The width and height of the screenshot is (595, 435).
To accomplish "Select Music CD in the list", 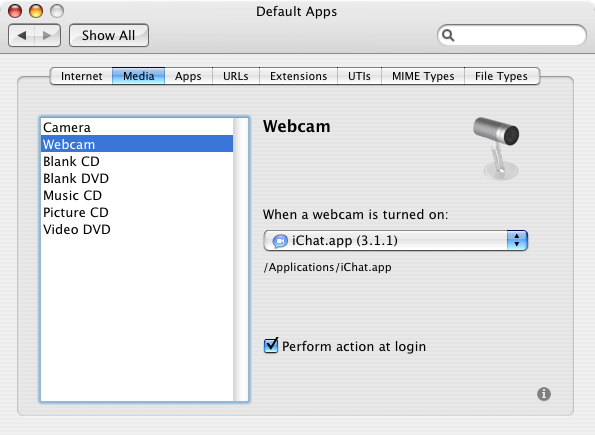I will coord(137,195).
